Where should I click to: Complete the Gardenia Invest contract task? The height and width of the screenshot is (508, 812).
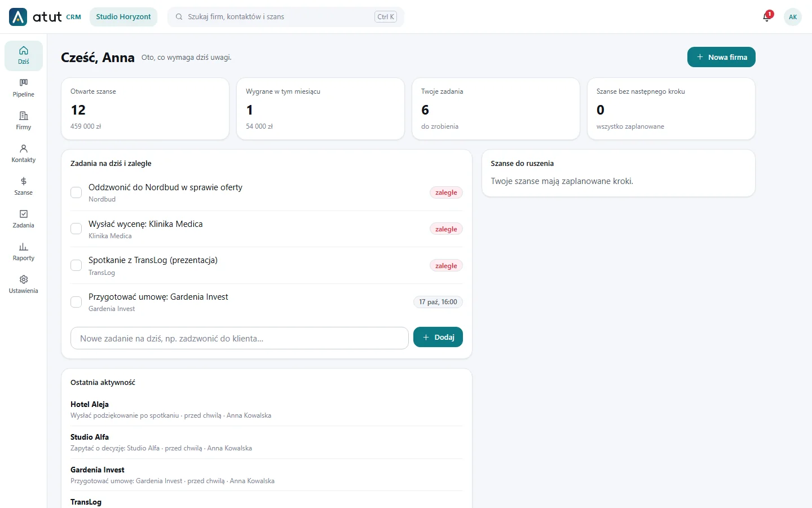tap(76, 302)
